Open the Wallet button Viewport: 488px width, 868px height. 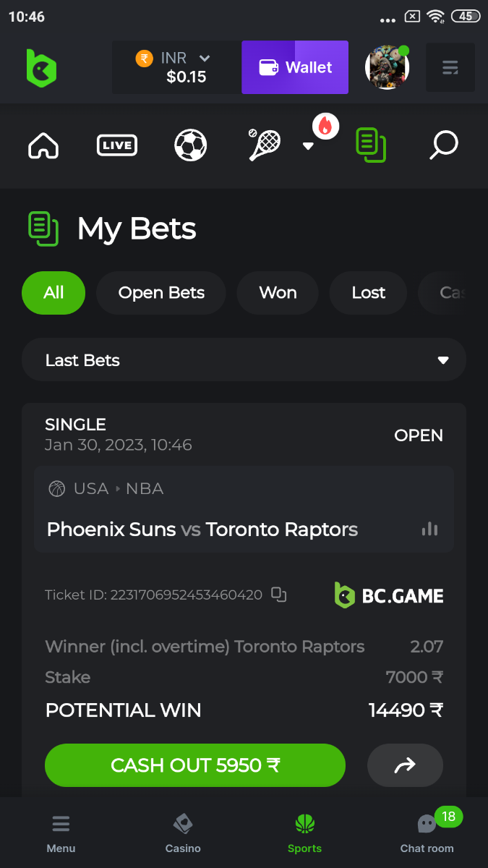point(295,67)
